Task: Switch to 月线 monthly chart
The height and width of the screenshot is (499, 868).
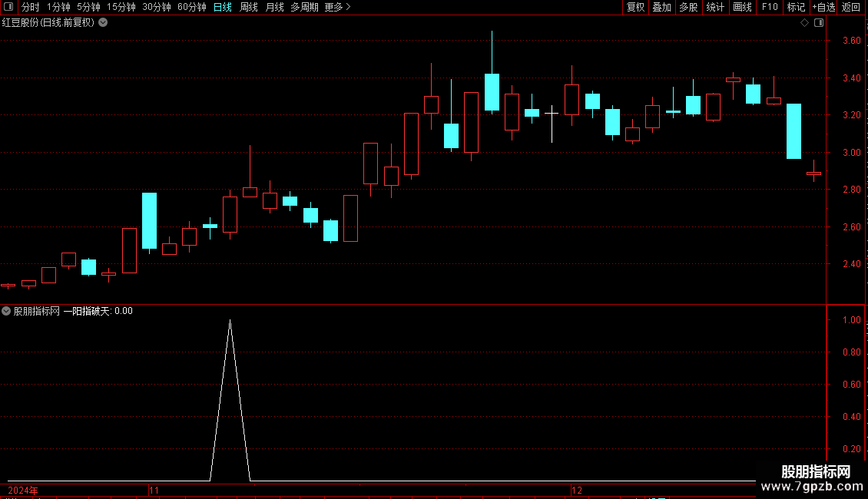Action: (x=274, y=7)
